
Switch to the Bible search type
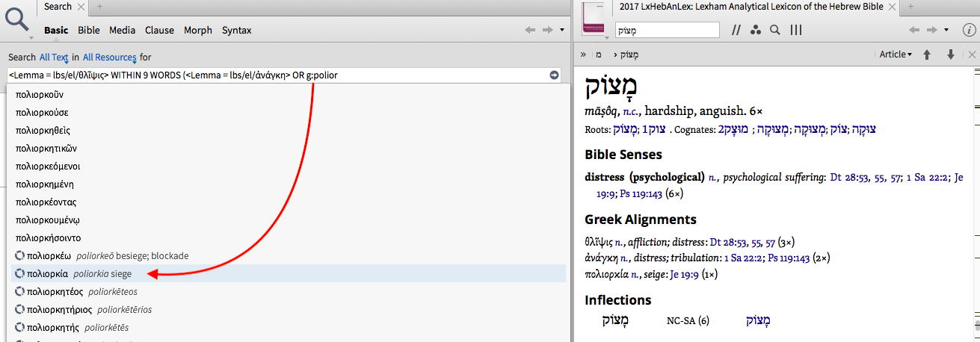pyautogui.click(x=89, y=31)
